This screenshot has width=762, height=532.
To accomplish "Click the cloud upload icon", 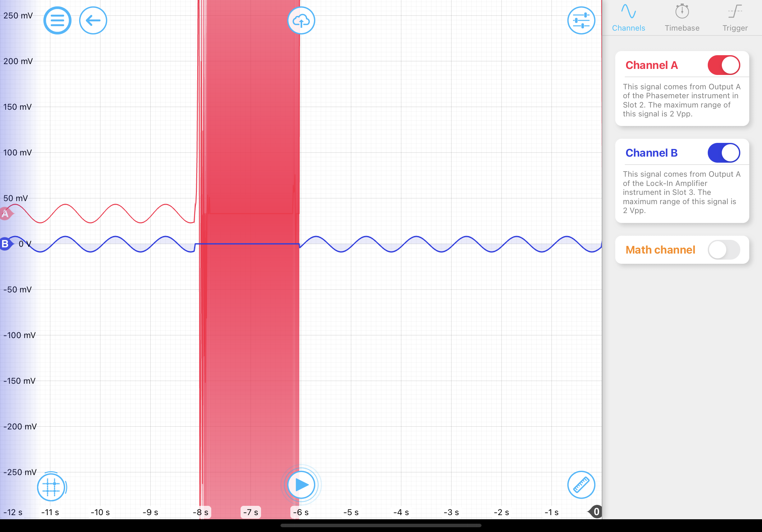I will (301, 20).
